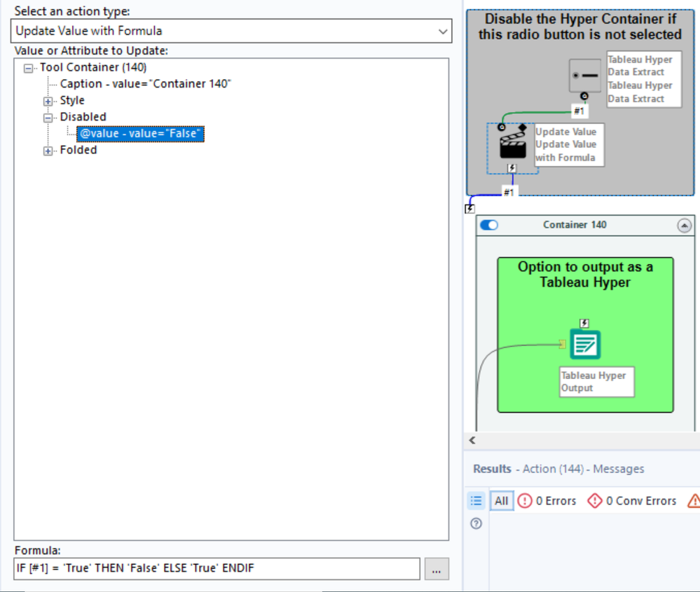Image resolution: width=700 pixels, height=592 pixels.
Task: Expand the Style tree node
Action: (x=48, y=102)
